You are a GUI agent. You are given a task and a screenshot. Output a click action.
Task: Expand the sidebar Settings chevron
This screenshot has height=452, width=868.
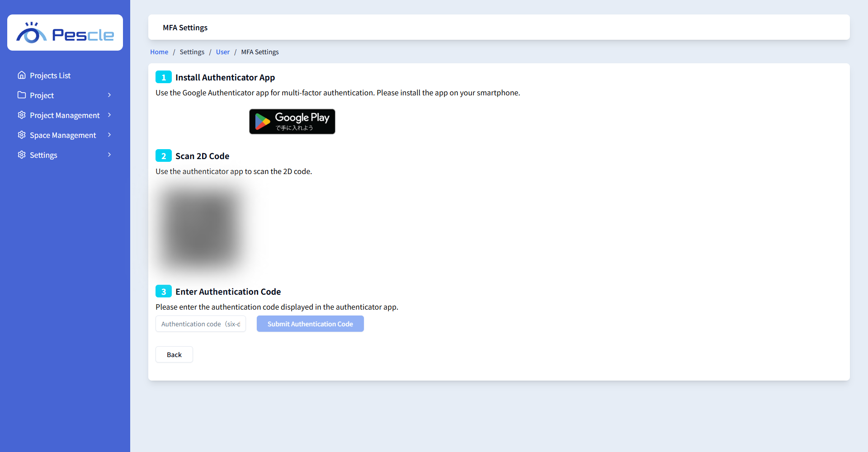[x=109, y=155]
